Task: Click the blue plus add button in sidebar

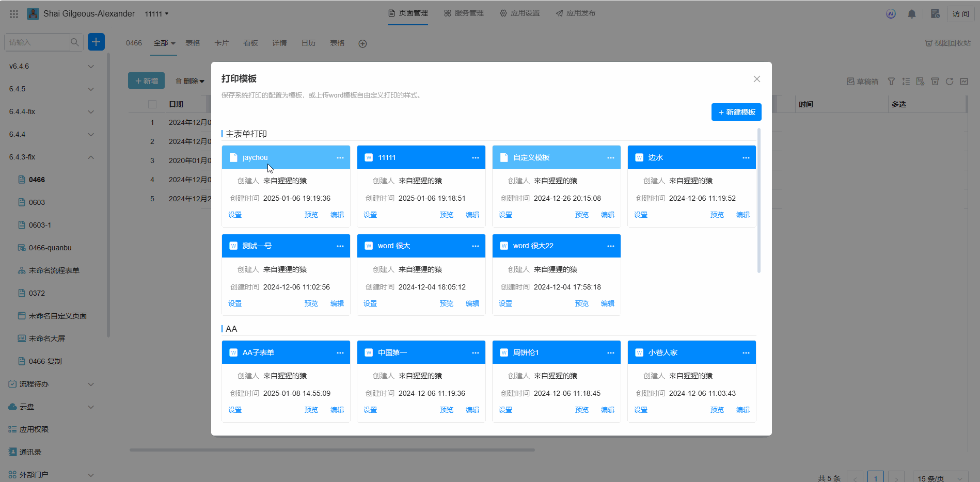Action: pos(96,42)
